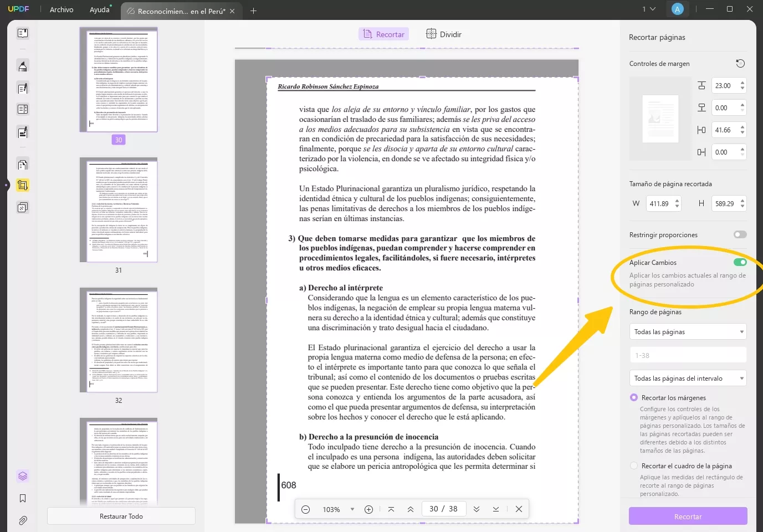This screenshot has width=763, height=532.
Task: Click the Restaurar Todo button
Action: [x=121, y=516]
